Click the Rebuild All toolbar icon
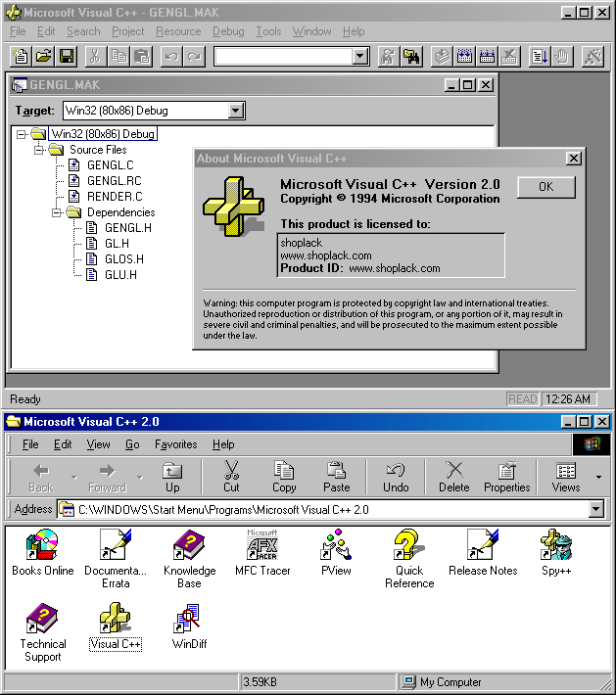616x695 pixels. [x=487, y=57]
